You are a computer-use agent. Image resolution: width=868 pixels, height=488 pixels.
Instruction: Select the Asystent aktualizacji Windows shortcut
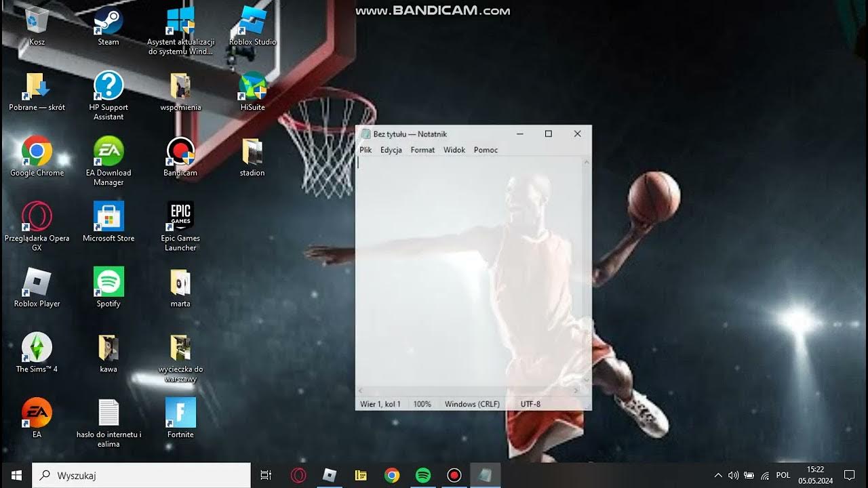click(180, 30)
